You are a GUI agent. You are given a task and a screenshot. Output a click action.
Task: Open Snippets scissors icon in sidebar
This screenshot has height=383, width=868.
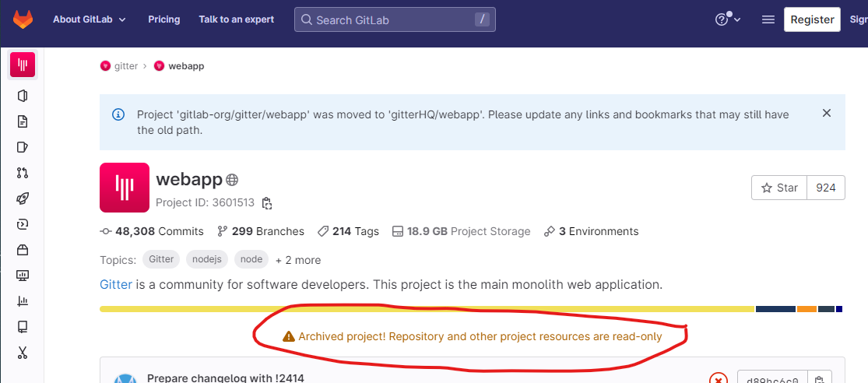pos(23,353)
